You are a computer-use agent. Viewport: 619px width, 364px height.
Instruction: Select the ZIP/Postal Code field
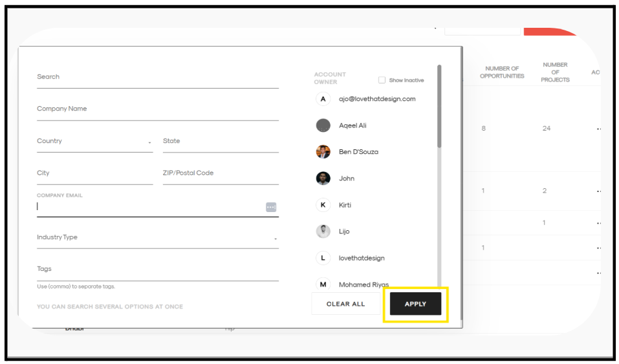coord(220,173)
